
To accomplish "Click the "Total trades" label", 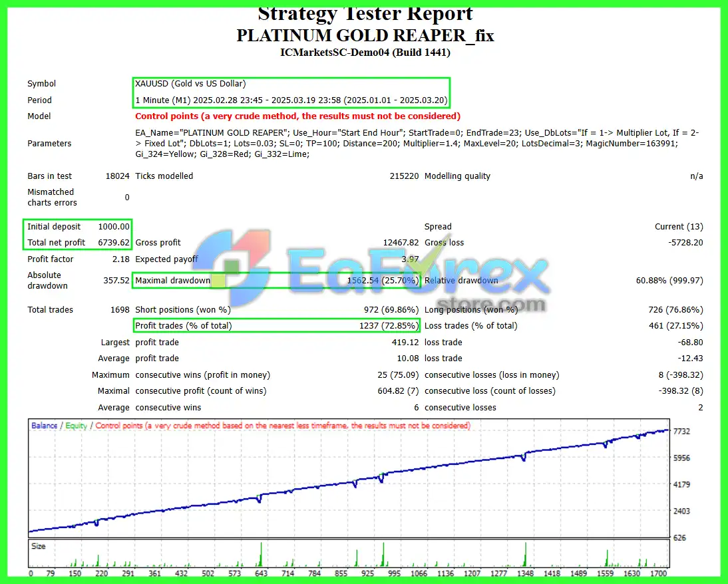I will [x=50, y=310].
